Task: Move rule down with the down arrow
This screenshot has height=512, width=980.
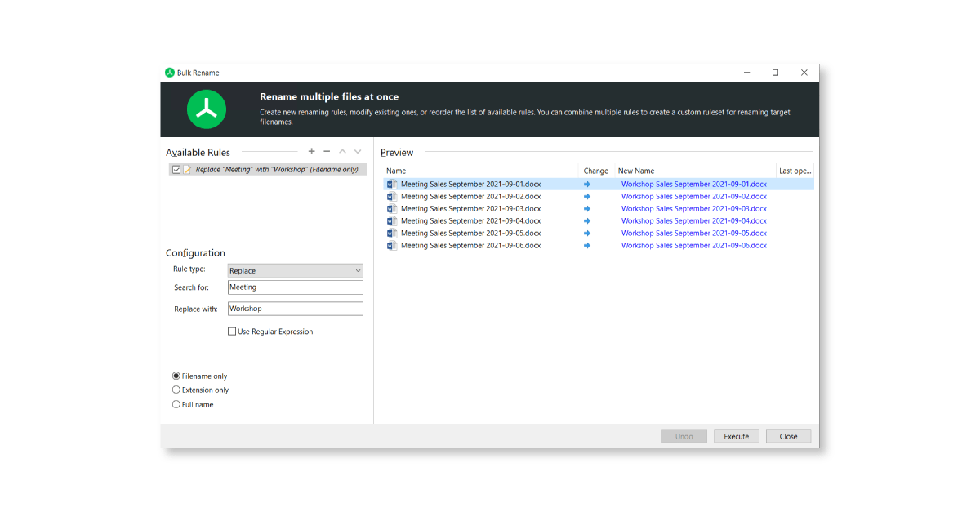Action: click(x=358, y=152)
